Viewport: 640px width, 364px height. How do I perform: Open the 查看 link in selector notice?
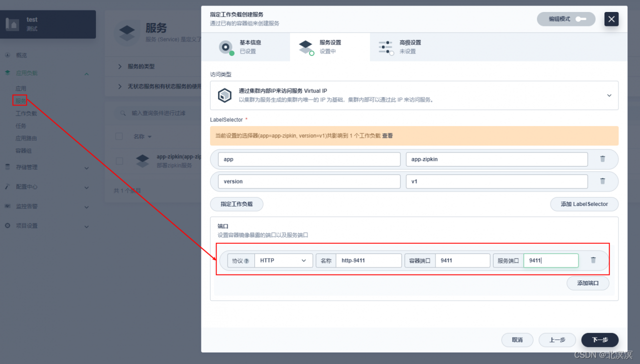point(387,135)
